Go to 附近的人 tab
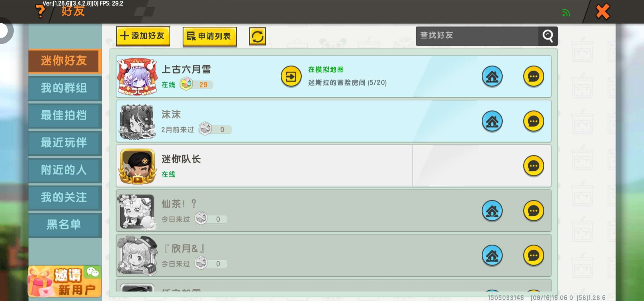The image size is (644, 301). [64, 170]
